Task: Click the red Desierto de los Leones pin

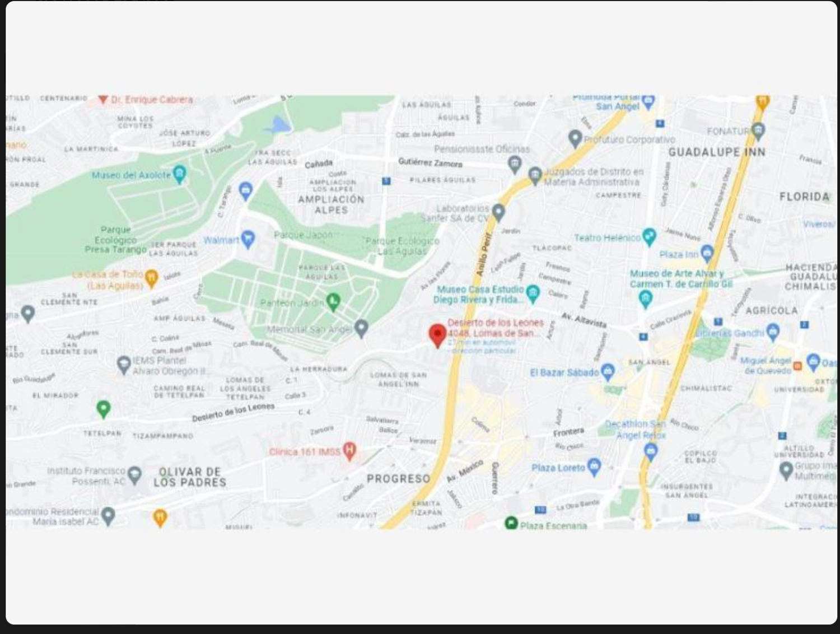Action: (x=437, y=335)
